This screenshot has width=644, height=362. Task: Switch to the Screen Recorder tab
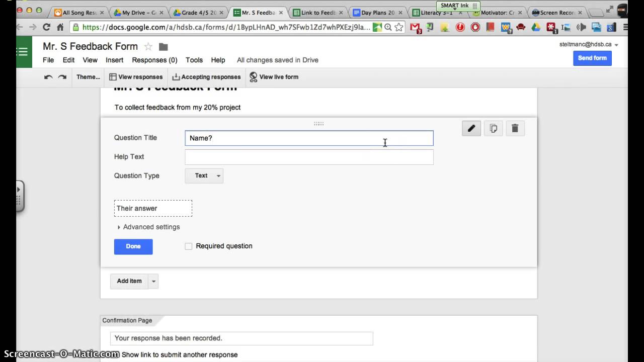point(557,13)
